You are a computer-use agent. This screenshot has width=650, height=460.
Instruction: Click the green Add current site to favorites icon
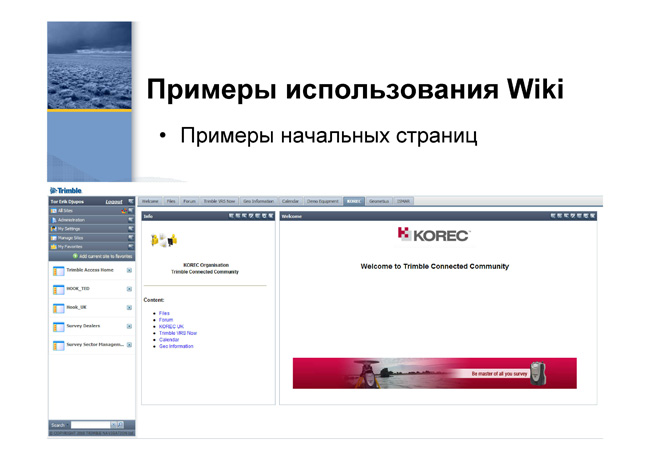(75, 256)
